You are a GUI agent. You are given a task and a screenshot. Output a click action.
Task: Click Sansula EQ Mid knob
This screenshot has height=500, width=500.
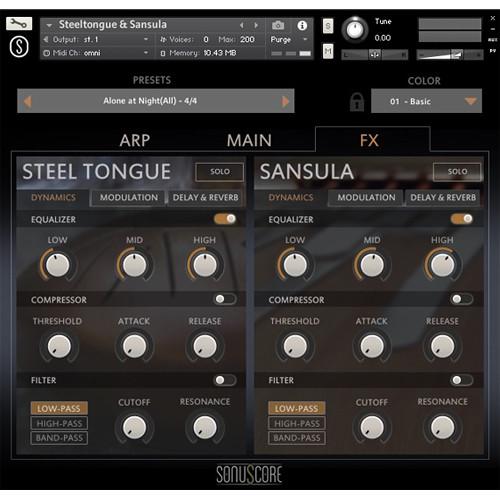(372, 265)
